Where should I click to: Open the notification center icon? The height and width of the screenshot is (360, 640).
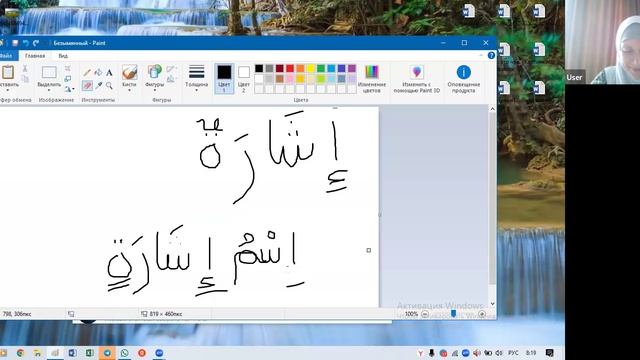[549, 353]
